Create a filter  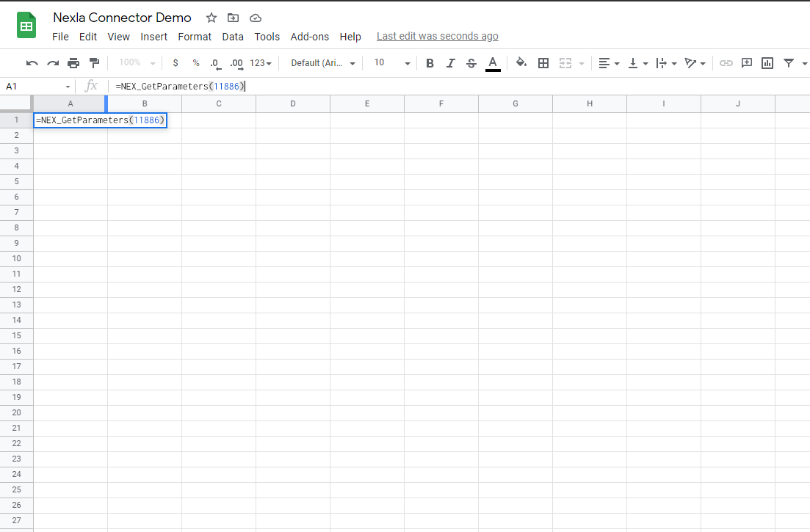pyautogui.click(x=788, y=63)
